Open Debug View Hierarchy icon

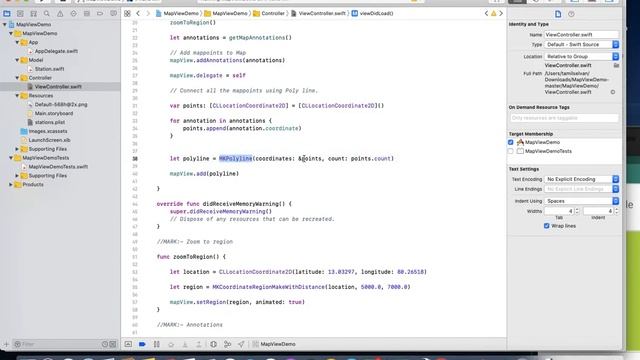[x=213, y=344]
